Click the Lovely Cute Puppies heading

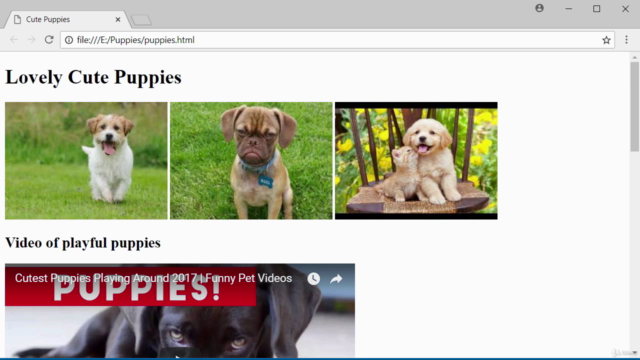point(93,77)
